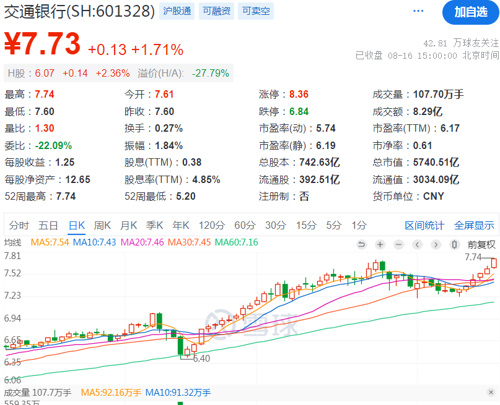This screenshot has height=405, width=500.
Task: Click 全屏显示 fullscreen link
Action: tap(474, 226)
